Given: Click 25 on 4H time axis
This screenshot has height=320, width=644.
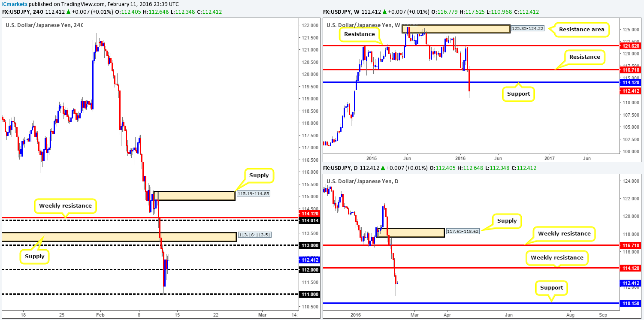Looking at the screenshot, I should coord(62,314).
